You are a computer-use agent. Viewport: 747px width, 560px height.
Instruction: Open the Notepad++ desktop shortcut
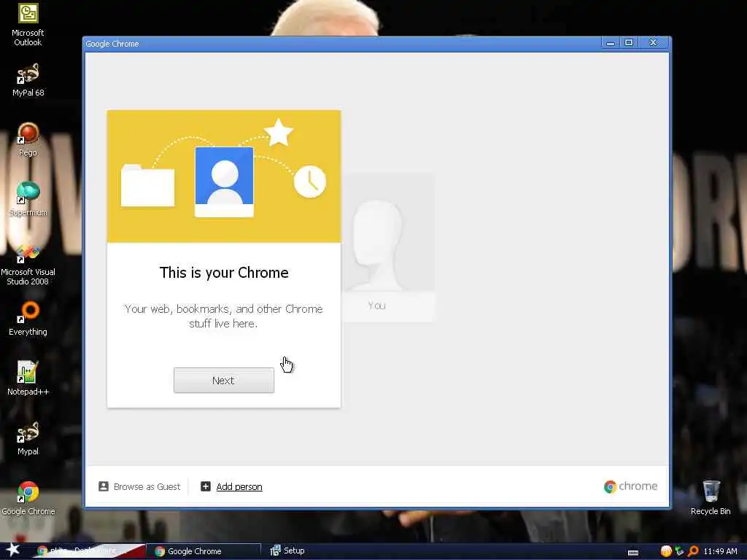tap(28, 378)
